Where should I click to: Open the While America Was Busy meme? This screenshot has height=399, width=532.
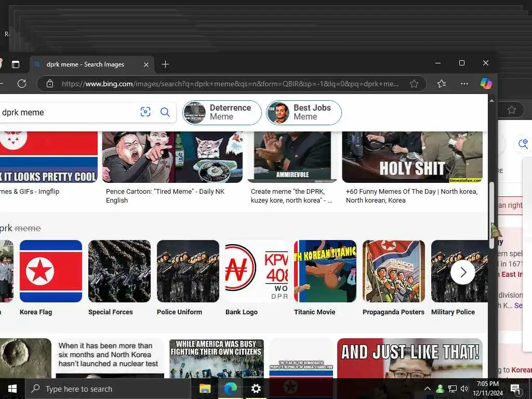(217, 358)
